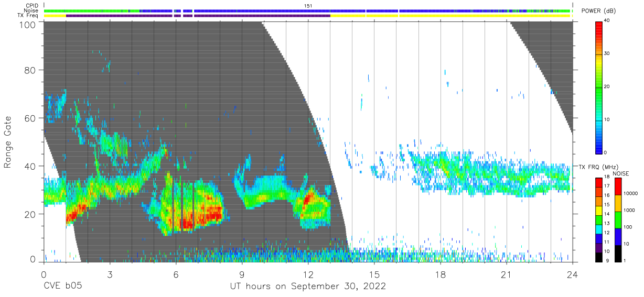Click the '10000' label on noise legend

(x=630, y=193)
